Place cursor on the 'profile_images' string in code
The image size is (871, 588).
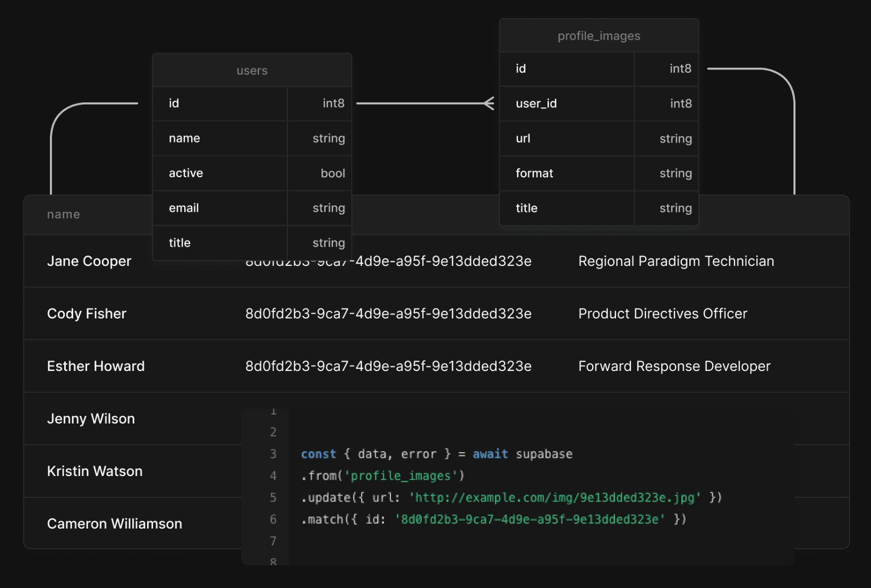coord(400,476)
